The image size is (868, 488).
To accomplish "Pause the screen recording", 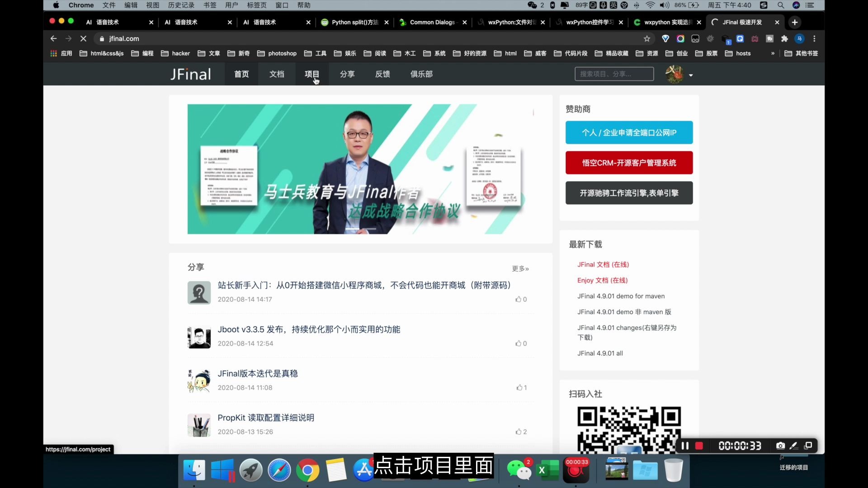I will 685,446.
